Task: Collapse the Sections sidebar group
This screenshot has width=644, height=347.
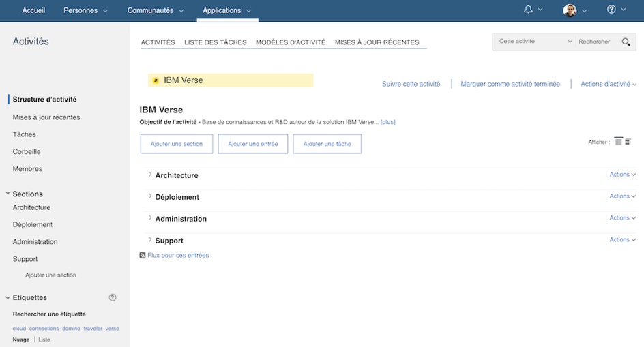Action: [x=8, y=194]
